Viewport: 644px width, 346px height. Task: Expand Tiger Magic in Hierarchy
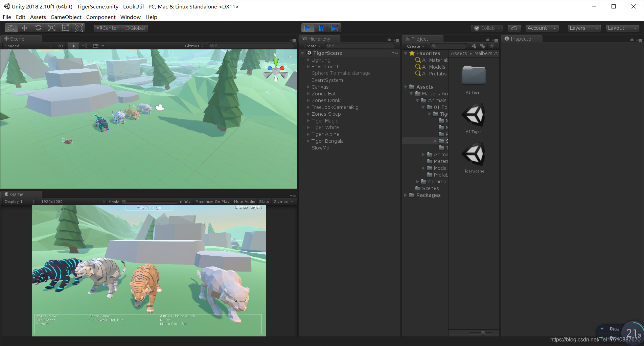(308, 121)
